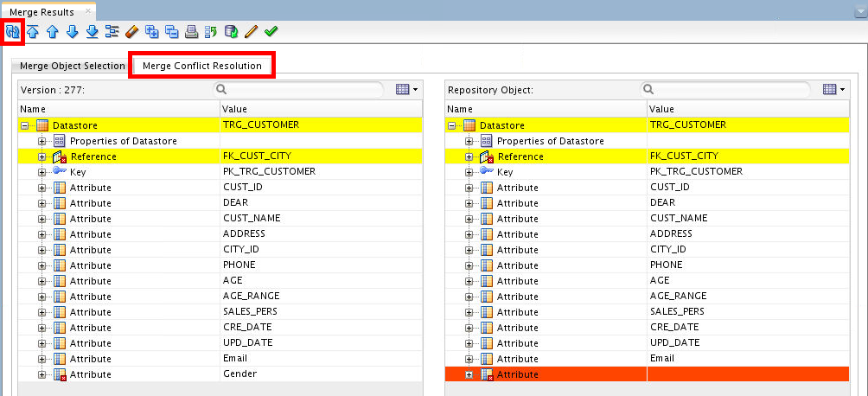Click the Name column header in Version 277 panel
This screenshot has height=396, width=868.
[x=119, y=109]
